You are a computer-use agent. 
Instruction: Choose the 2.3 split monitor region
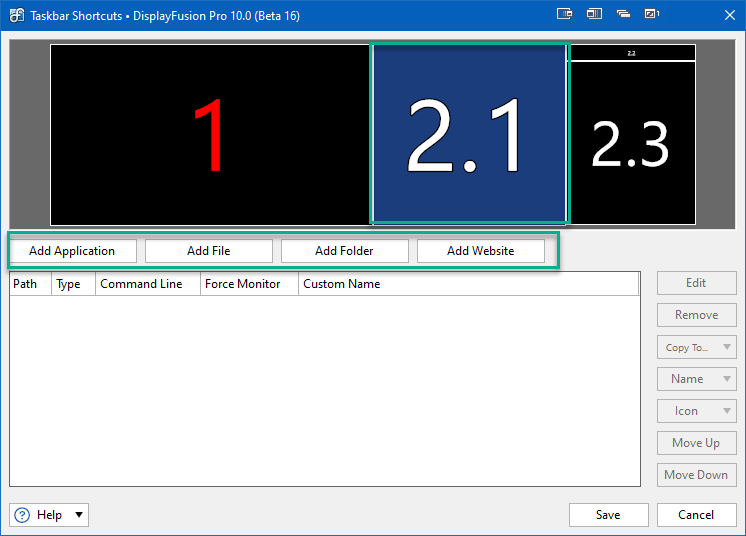click(x=631, y=143)
